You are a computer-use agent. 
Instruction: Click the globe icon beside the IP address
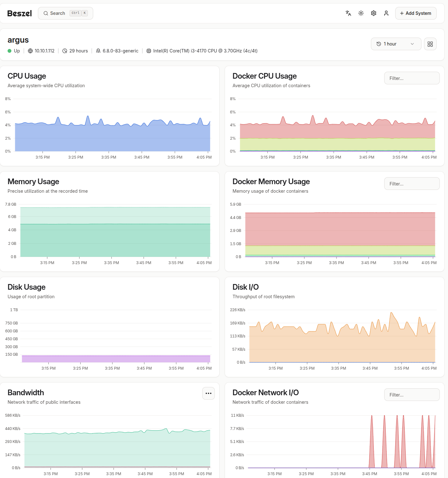coord(30,51)
